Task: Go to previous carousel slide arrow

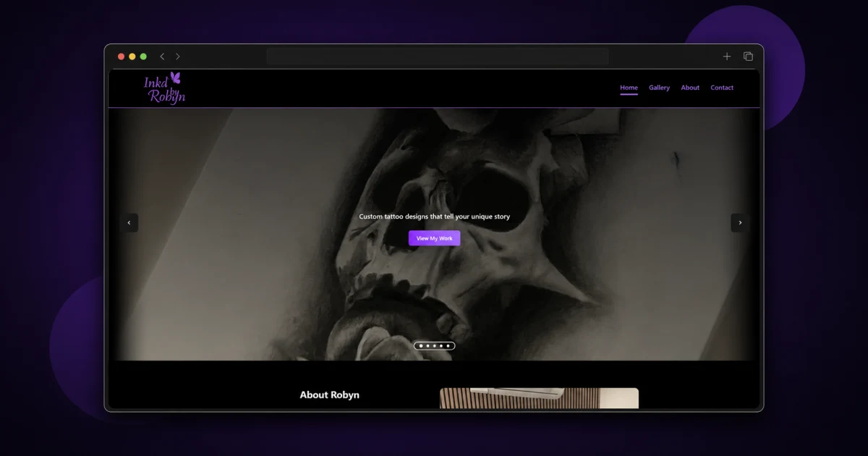Action: pos(129,223)
